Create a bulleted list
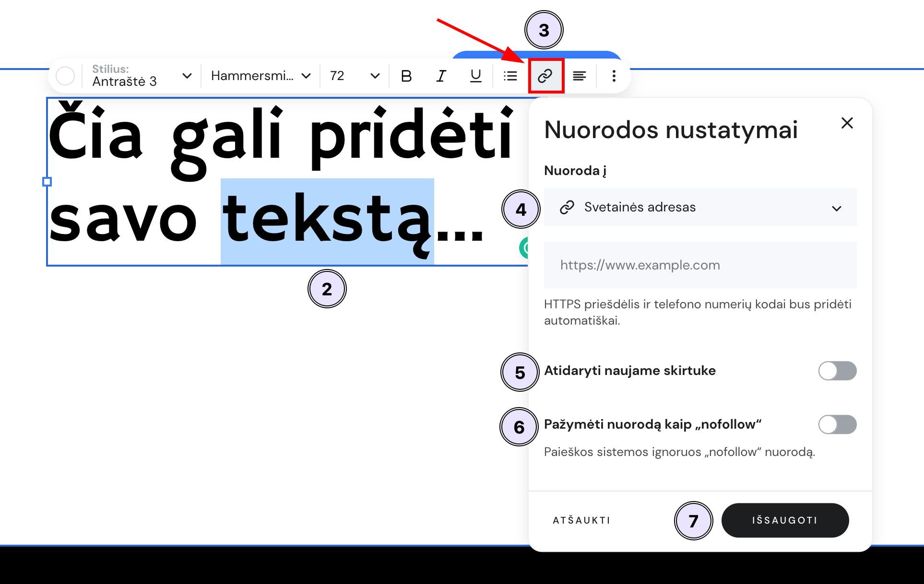 (x=510, y=75)
